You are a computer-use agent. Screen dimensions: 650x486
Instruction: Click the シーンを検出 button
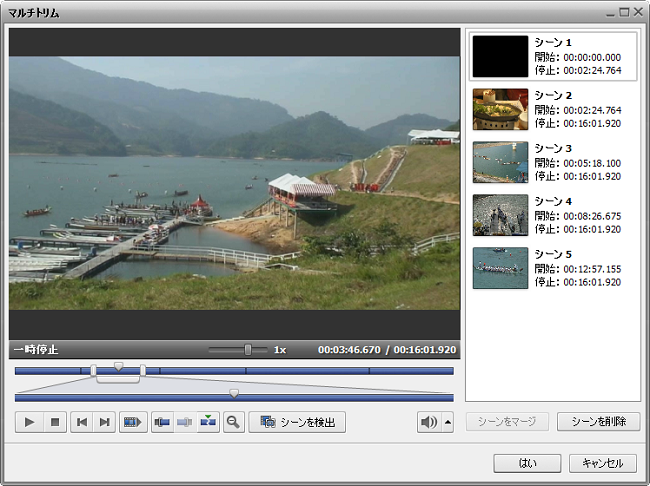297,422
